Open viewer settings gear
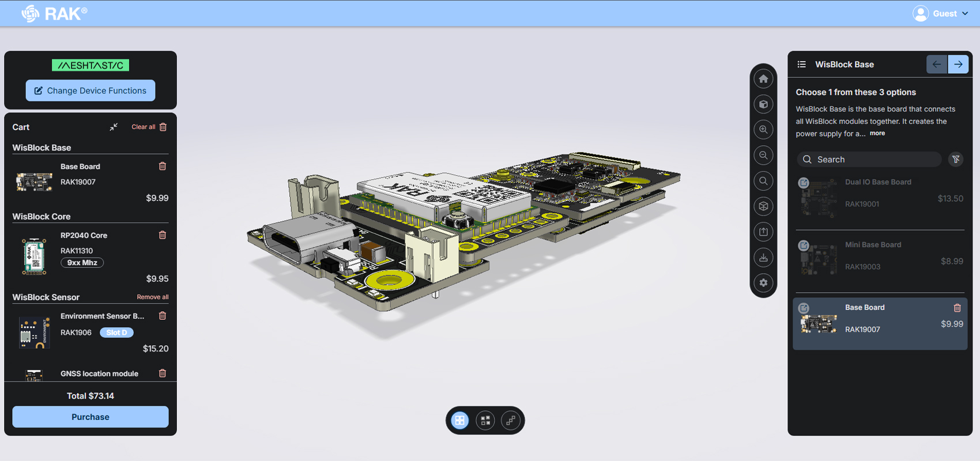980x461 pixels. click(764, 283)
